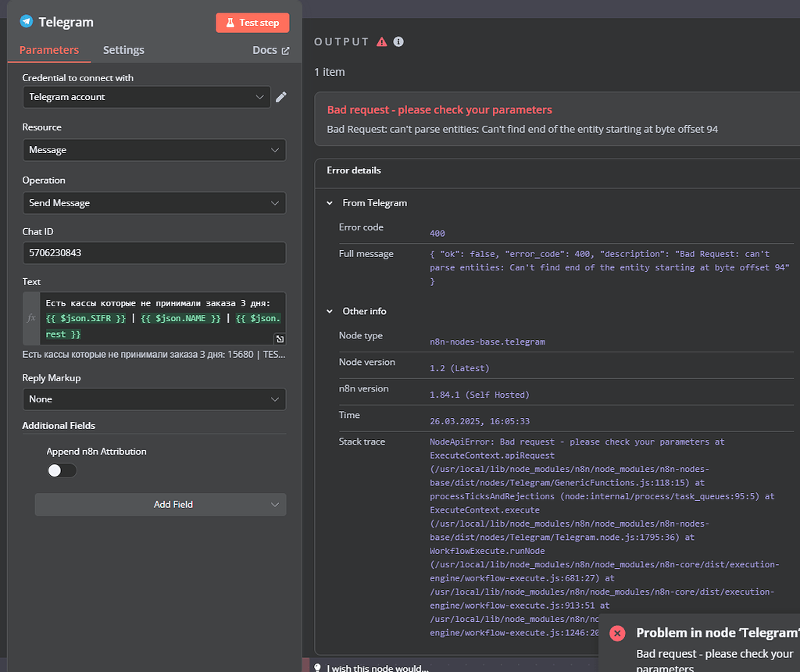This screenshot has width=800, height=672.
Task: Click the red error icon in Telegram problem popup
Action: point(617,633)
